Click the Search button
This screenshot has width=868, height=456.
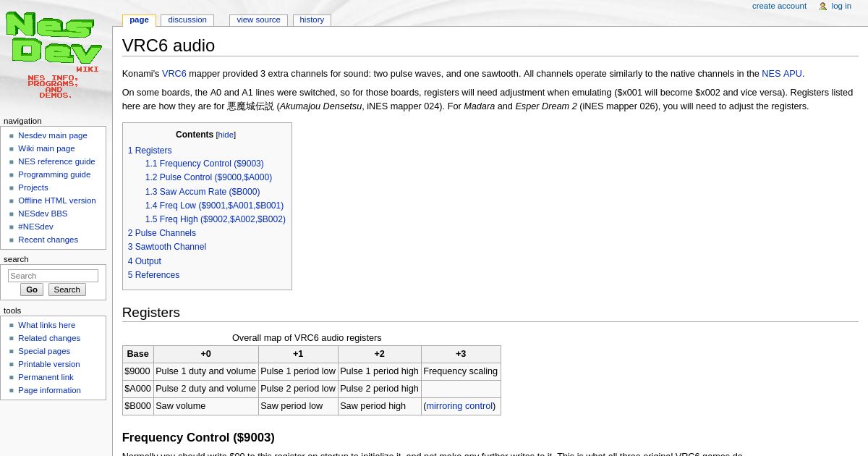click(67, 290)
